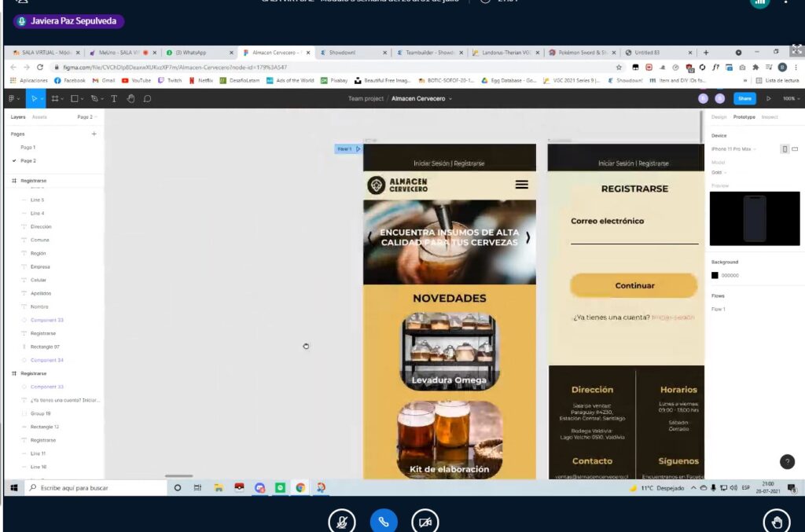Switch to the Layers tab
This screenshot has width=805, height=532.
pyautogui.click(x=18, y=117)
